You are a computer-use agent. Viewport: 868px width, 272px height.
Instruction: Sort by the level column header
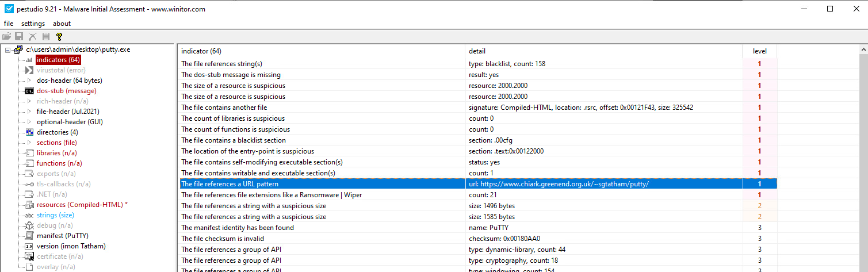click(759, 51)
